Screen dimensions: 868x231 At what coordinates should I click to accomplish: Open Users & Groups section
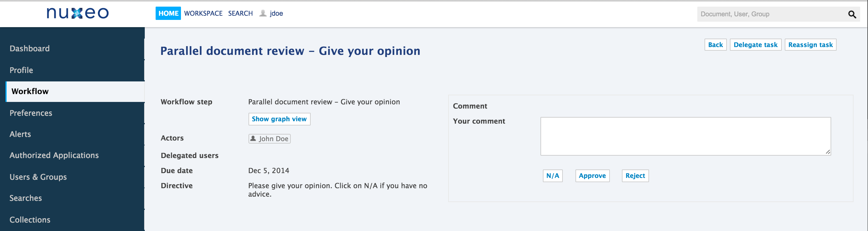coord(38,177)
